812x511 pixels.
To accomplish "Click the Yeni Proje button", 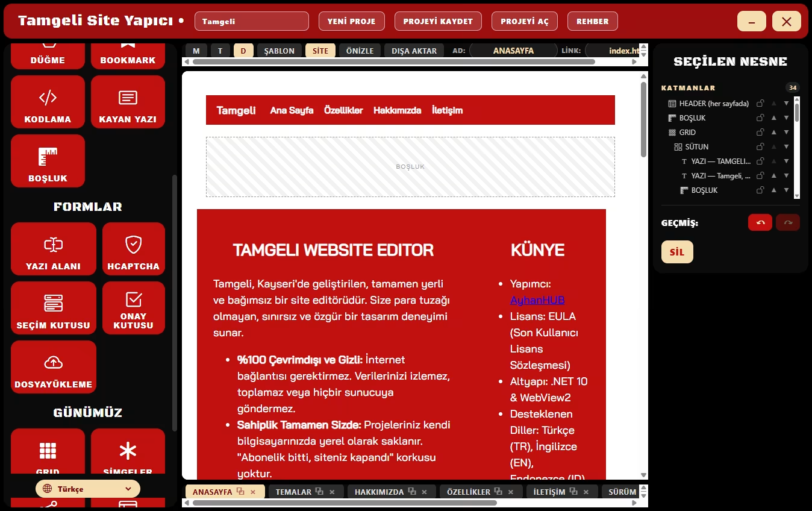I will click(x=351, y=21).
